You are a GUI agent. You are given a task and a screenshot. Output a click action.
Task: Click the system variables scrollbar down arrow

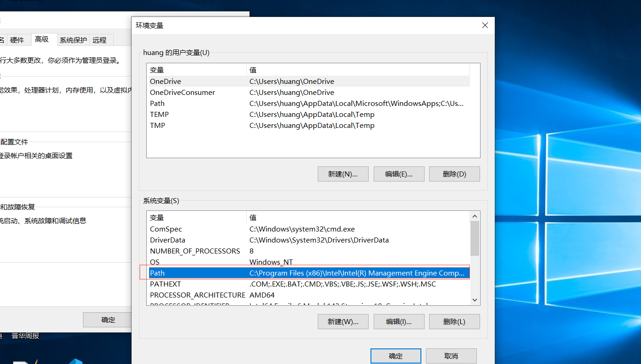475,300
